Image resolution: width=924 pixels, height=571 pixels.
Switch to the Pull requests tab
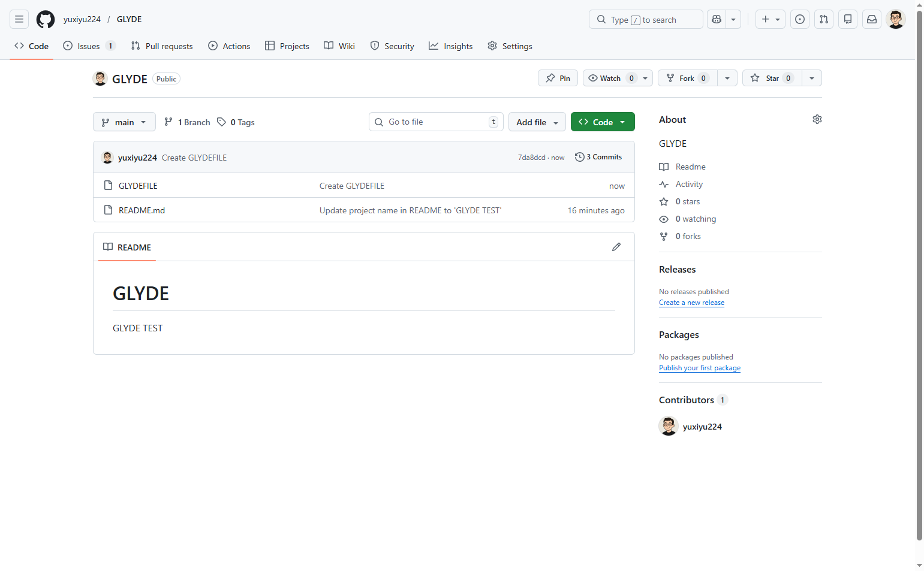(162, 46)
